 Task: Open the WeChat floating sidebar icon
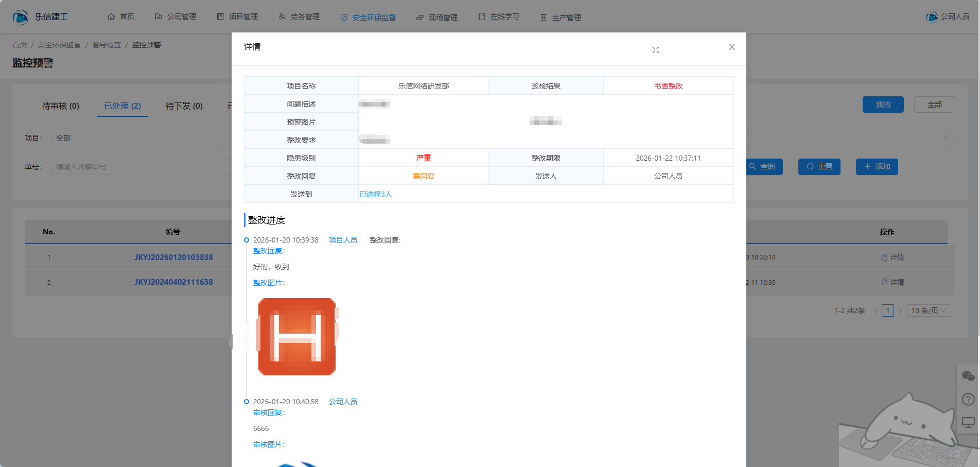click(968, 376)
